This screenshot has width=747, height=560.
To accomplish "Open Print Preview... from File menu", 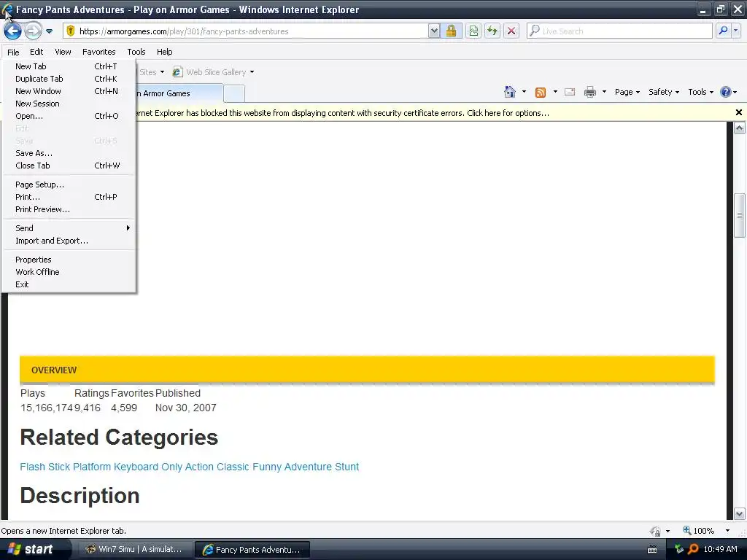I will coord(69,209).
